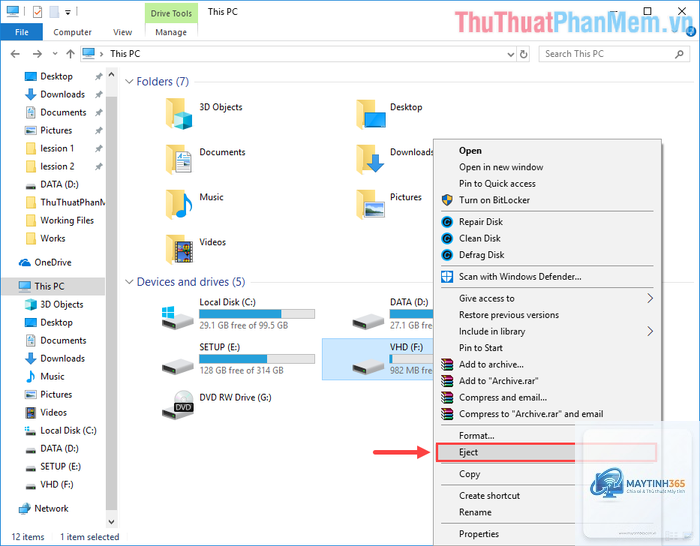
Task: Choose Open from the context menu
Action: 470,151
